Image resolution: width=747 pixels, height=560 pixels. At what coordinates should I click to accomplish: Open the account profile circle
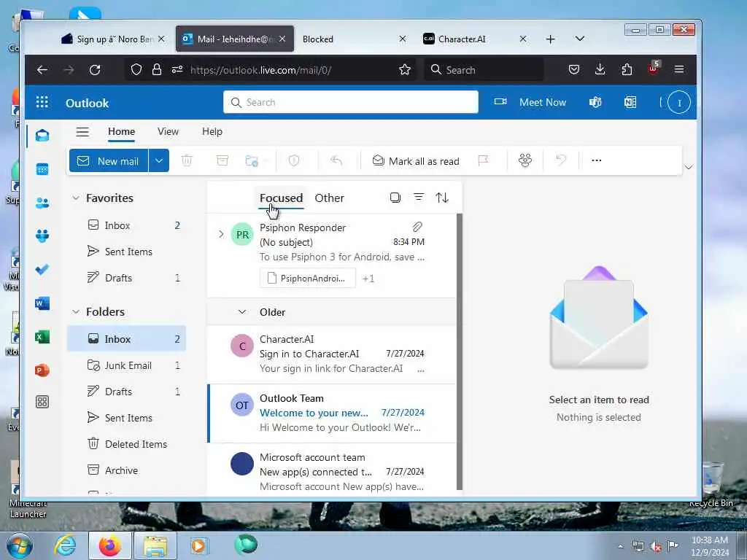(x=679, y=102)
